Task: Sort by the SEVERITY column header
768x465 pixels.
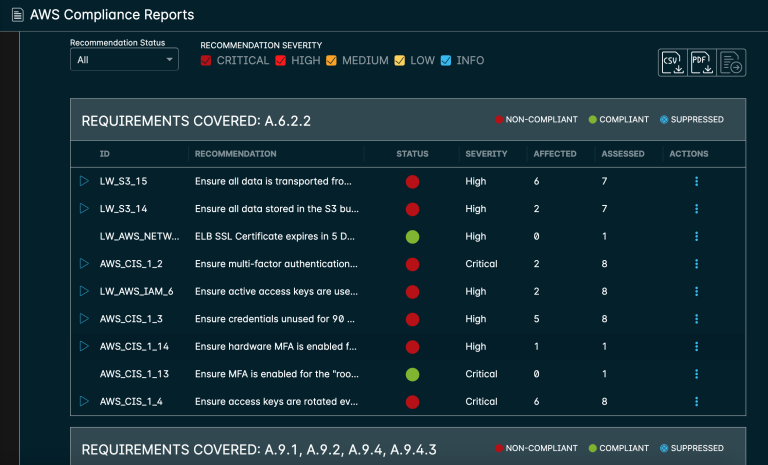Action: coord(486,154)
